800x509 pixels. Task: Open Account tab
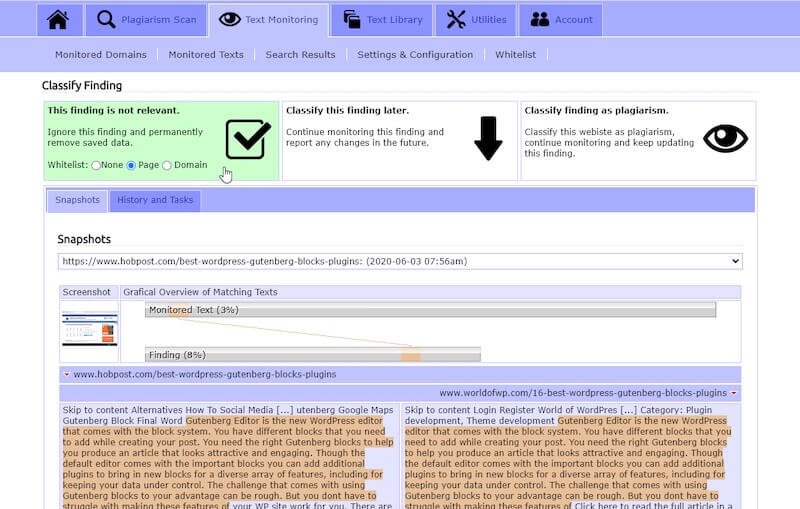click(561, 20)
